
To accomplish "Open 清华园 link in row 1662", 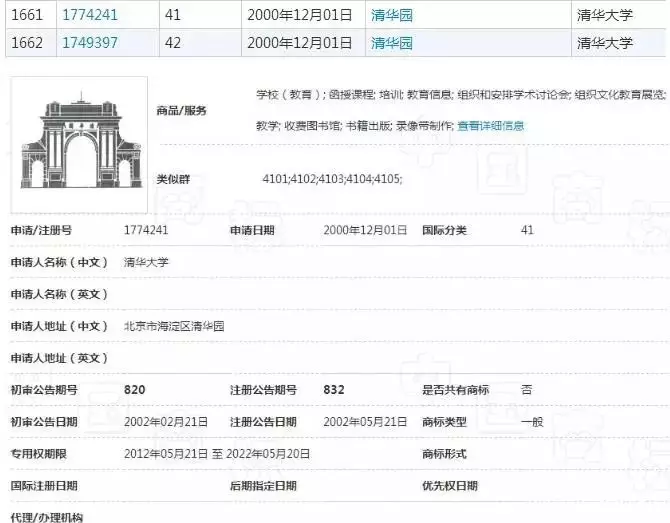I will [x=392, y=43].
